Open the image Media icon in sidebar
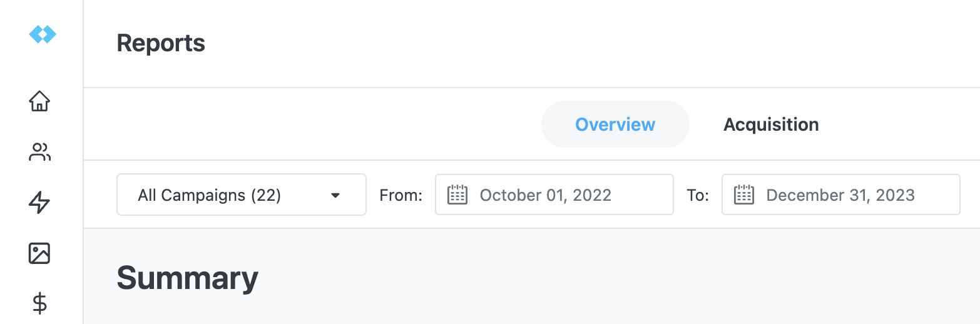Screen dimensions: 980x324 [x=39, y=253]
